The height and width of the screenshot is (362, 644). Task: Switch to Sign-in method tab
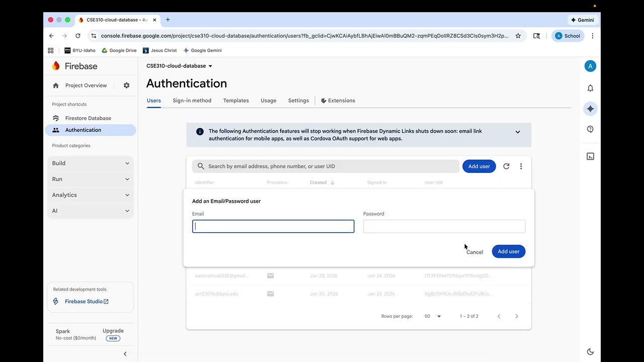[192, 101]
